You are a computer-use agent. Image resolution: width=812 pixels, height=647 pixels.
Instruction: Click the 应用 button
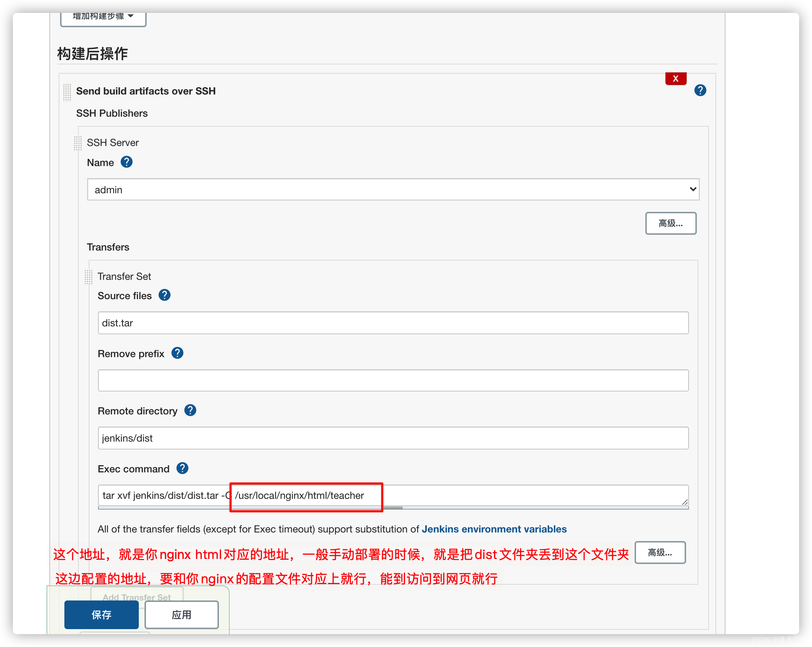click(x=181, y=615)
